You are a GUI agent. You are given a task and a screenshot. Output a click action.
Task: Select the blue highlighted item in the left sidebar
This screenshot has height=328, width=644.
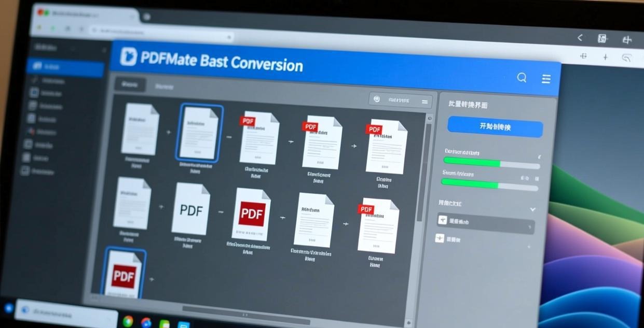click(x=65, y=68)
